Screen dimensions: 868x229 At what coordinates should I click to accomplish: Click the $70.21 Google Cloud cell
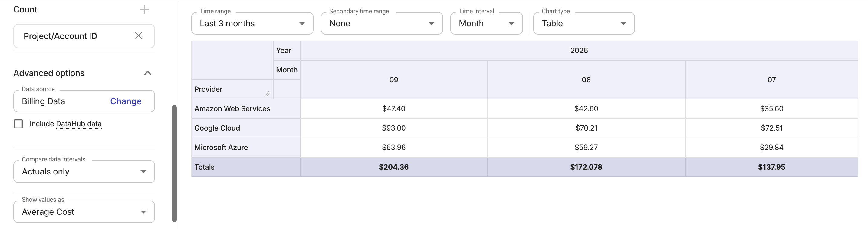tap(586, 128)
